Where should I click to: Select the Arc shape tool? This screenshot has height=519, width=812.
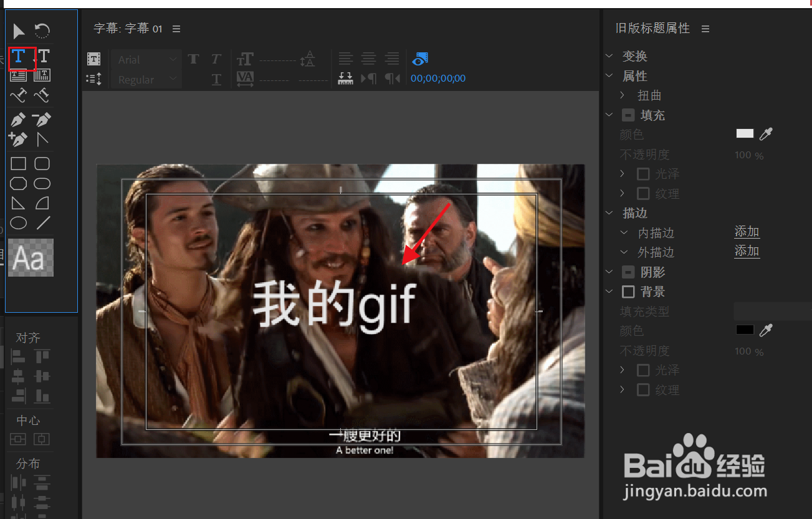coord(42,203)
